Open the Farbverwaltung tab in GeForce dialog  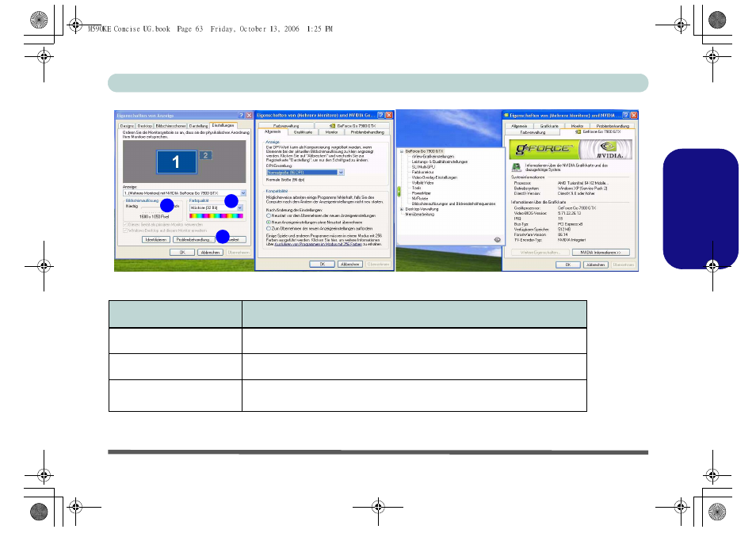tap(533, 131)
